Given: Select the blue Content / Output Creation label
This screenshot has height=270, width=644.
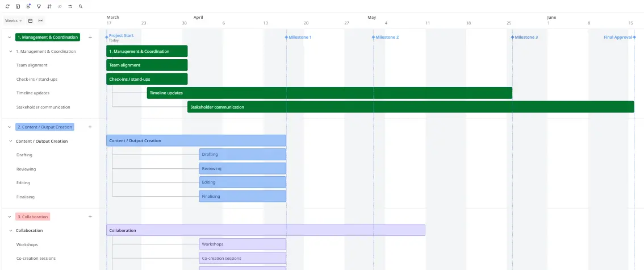Looking at the screenshot, I should (x=45, y=127).
